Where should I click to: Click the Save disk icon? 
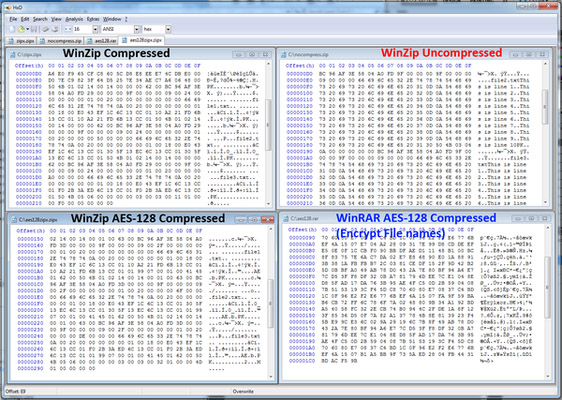(x=34, y=29)
